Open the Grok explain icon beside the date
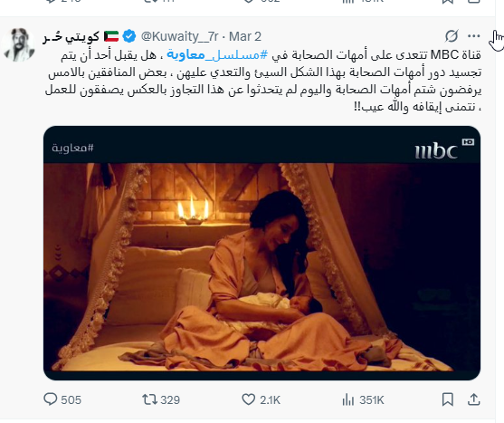The width and height of the screenshot is (504, 423). coord(452,36)
